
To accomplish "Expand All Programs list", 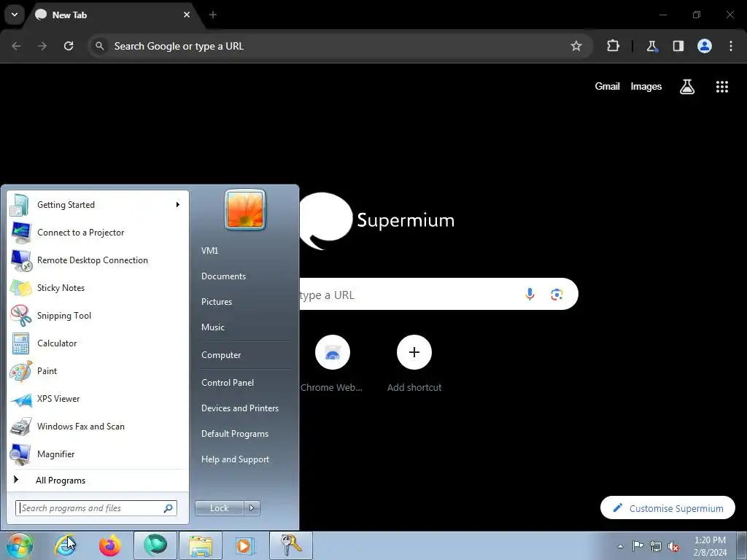I will pos(97,480).
